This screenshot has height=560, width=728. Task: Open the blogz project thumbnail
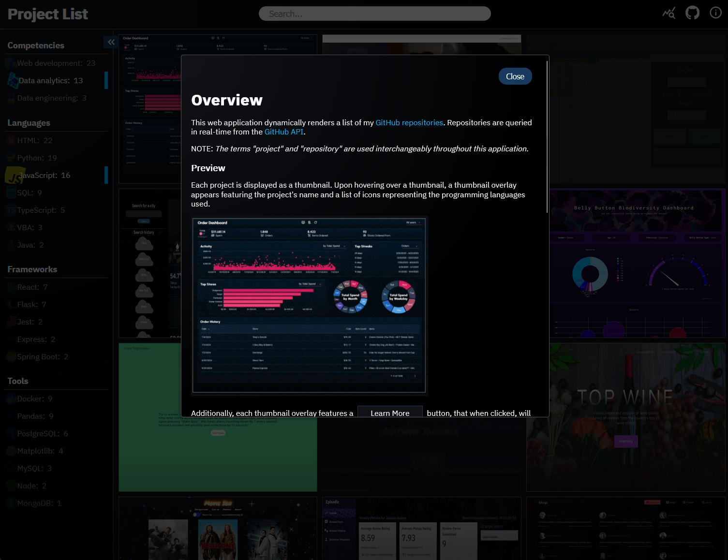coord(626,528)
